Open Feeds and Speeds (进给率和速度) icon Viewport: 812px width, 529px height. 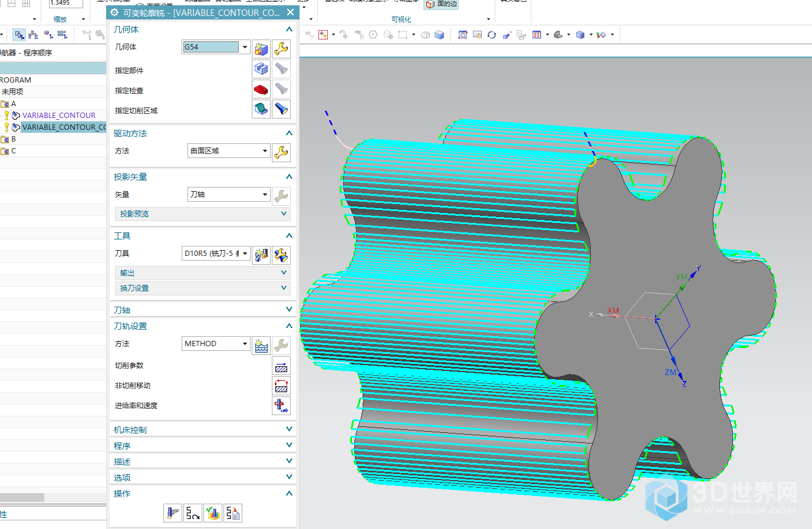[281, 406]
